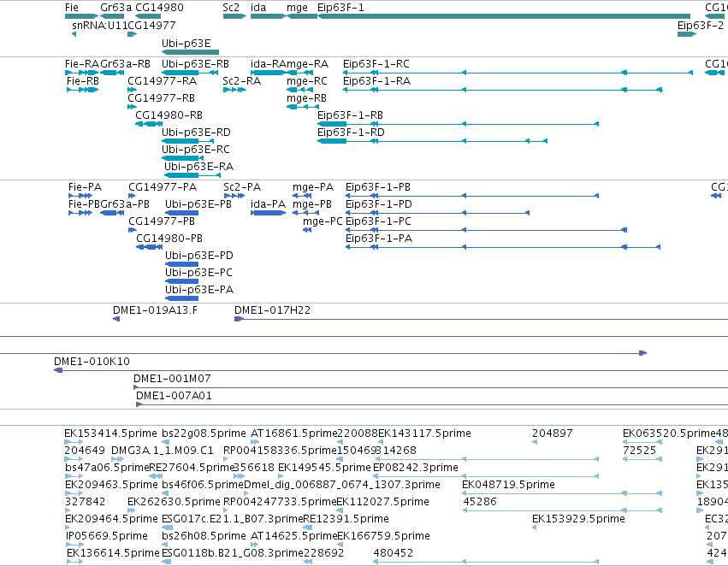Select the EK136614.5prime EST

74,562
